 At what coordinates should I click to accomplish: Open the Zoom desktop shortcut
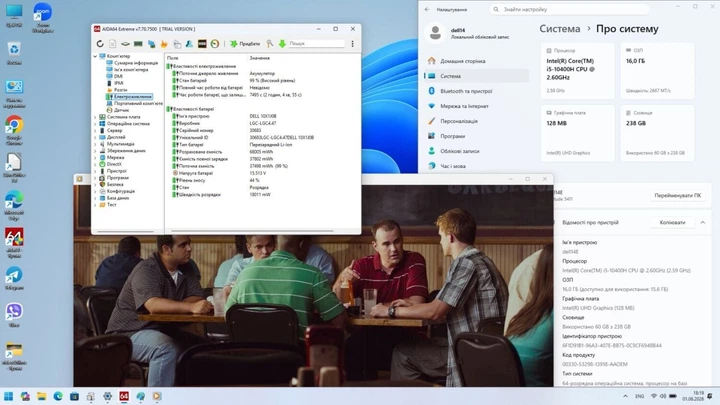point(43,17)
